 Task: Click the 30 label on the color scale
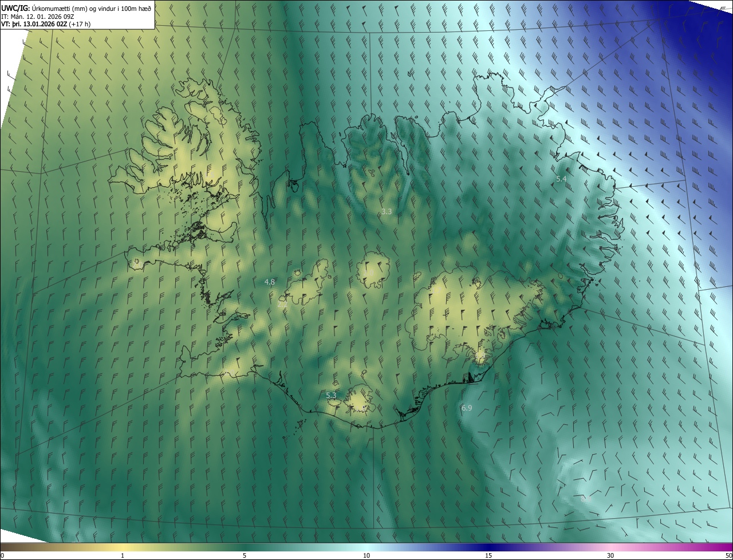610,555
